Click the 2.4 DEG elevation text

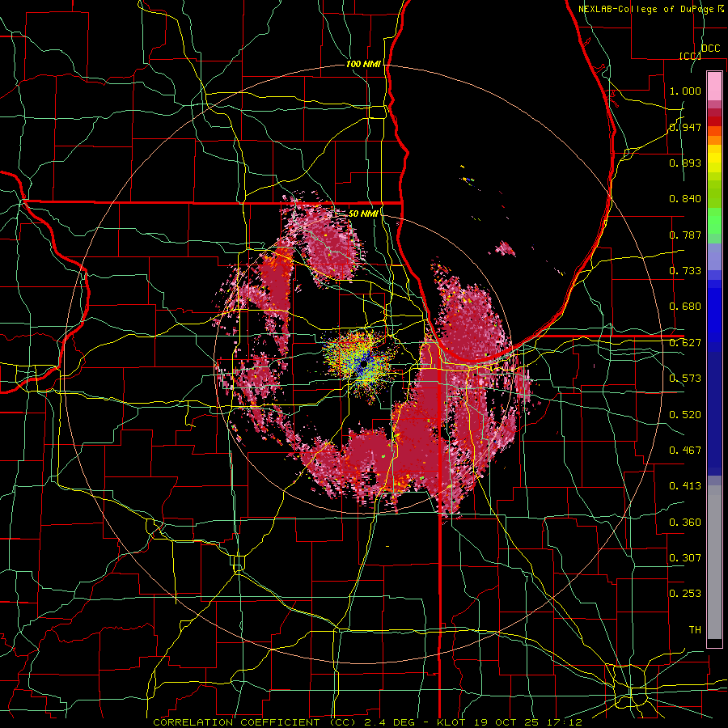pos(388,722)
